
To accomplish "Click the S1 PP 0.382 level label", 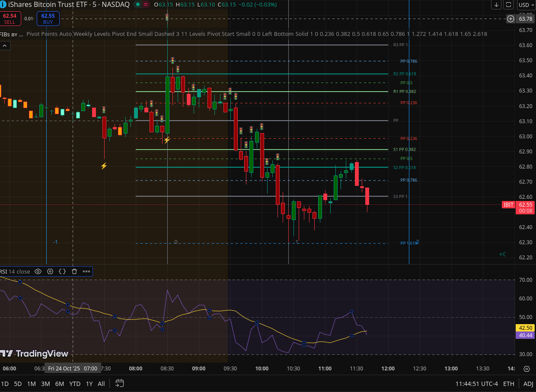I will [x=405, y=150].
